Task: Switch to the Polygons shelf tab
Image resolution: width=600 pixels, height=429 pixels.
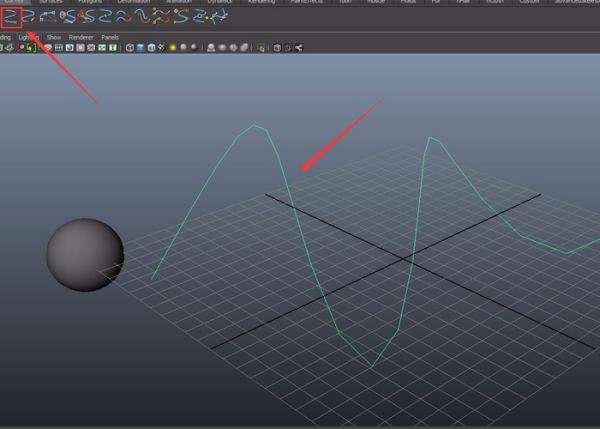Action: point(90,2)
